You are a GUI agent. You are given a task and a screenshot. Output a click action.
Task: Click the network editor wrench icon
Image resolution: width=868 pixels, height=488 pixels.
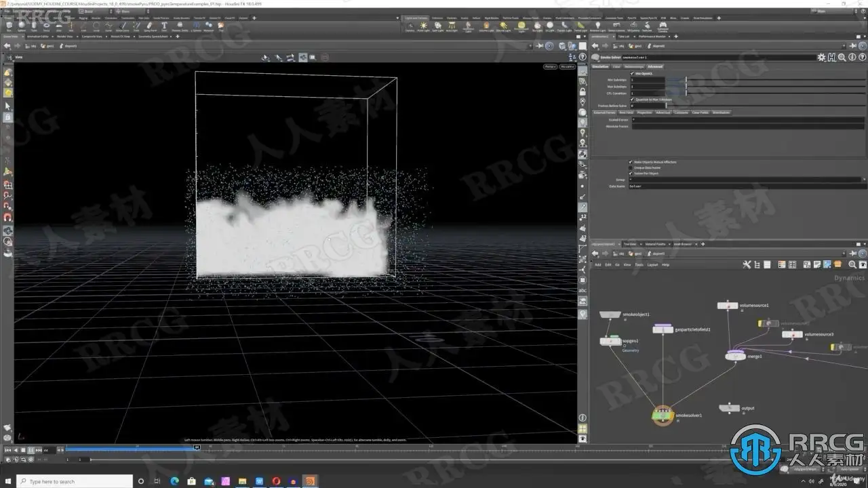point(747,264)
